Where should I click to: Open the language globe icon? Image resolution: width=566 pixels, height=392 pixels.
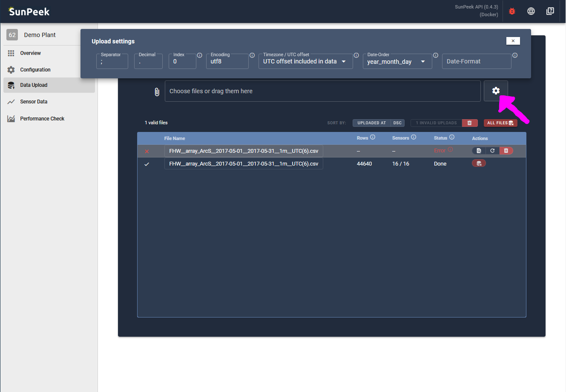click(531, 11)
